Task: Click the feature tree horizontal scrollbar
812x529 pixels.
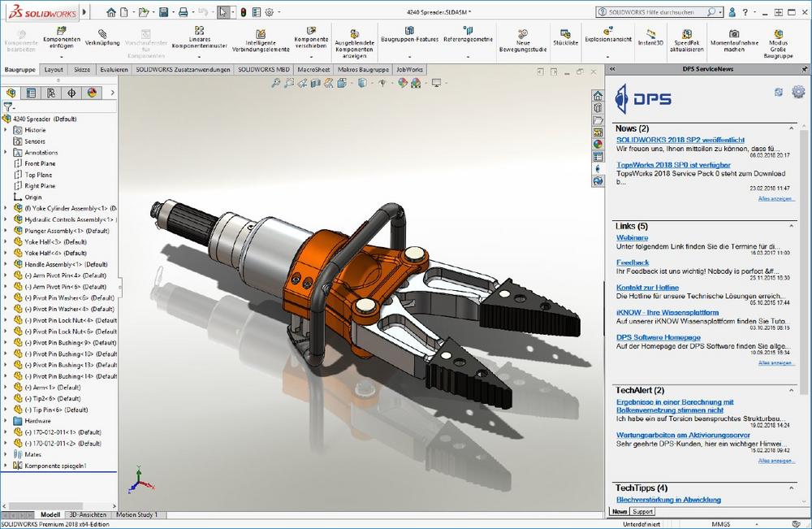Action: point(46,506)
